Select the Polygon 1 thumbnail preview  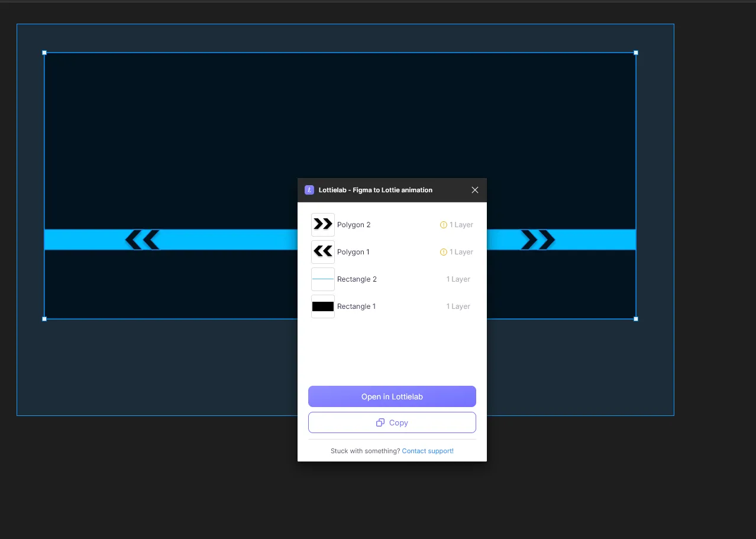click(323, 252)
